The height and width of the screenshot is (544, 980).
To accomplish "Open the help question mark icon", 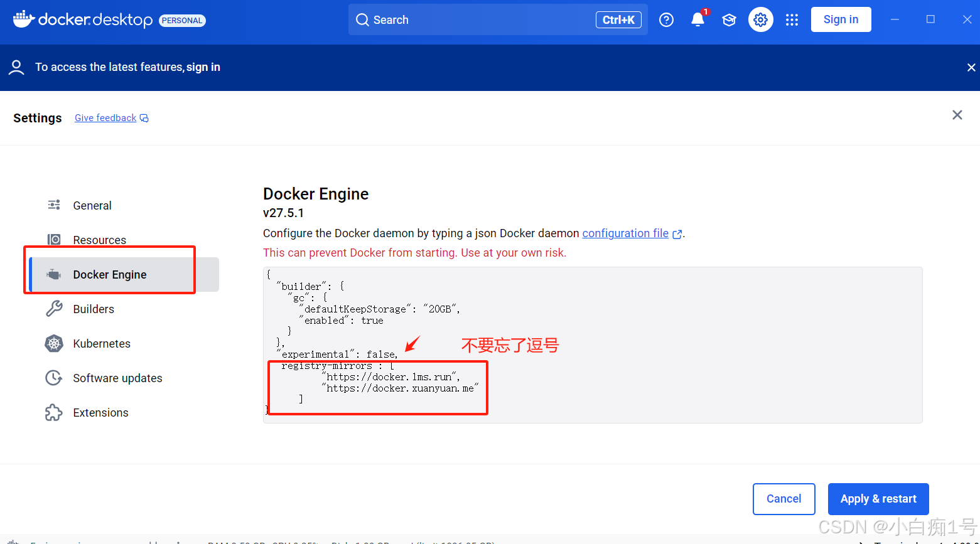I will 666,20.
